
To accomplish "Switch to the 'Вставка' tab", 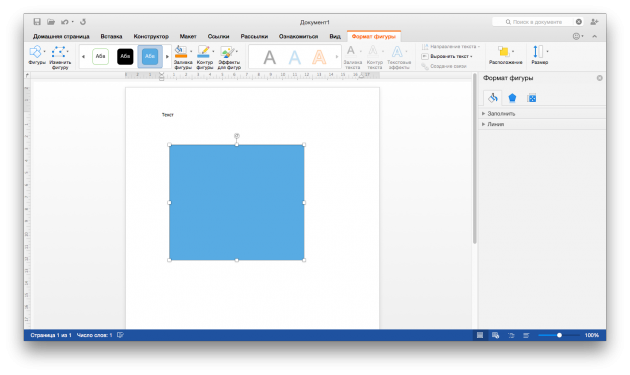I will click(111, 36).
